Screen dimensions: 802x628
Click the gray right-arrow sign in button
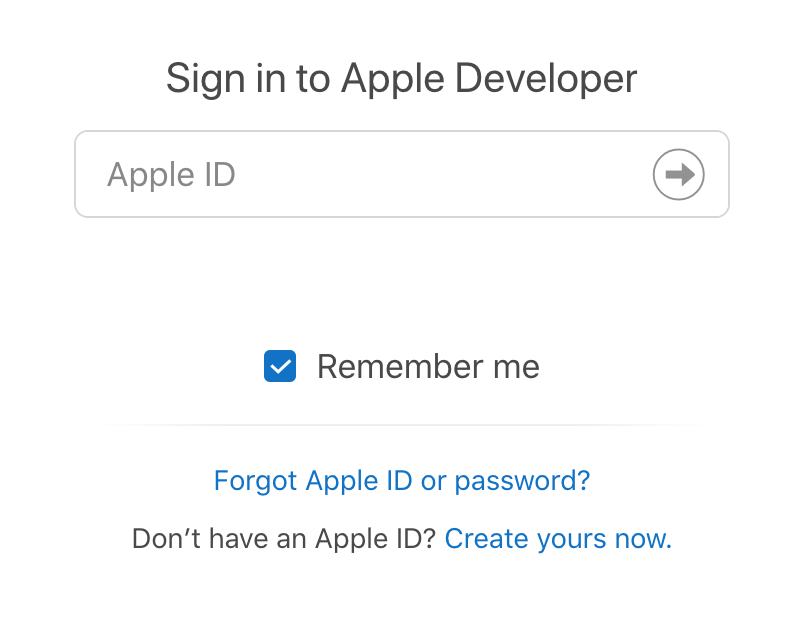pyautogui.click(x=678, y=174)
